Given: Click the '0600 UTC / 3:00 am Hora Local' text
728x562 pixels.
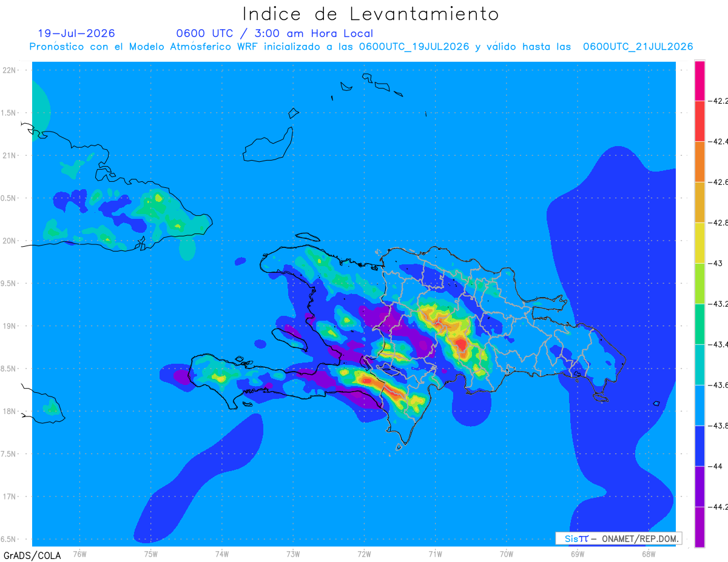Looking at the screenshot, I should click(275, 33).
